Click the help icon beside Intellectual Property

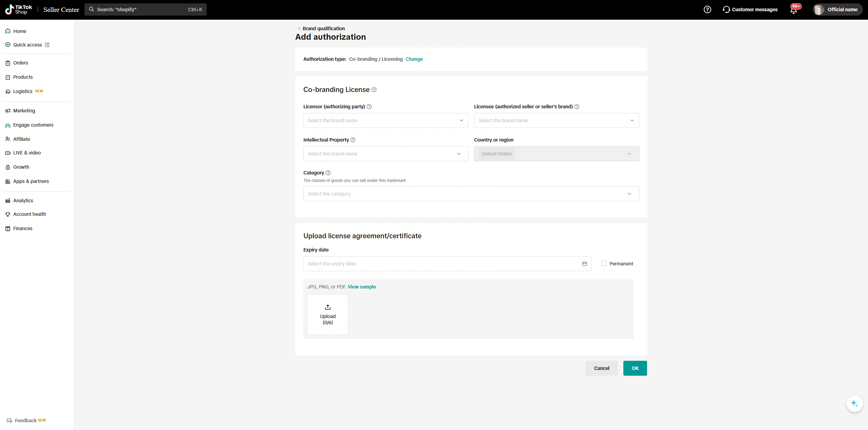tap(353, 140)
